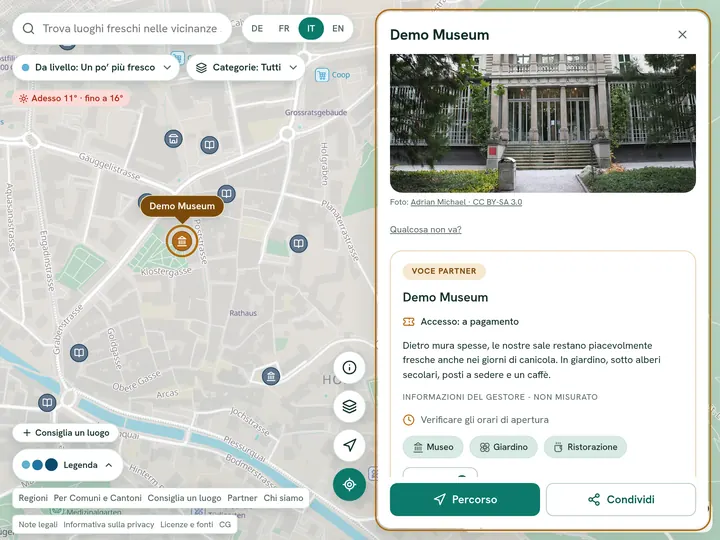Screen dimensions: 720x540
Task: Click the ticket icon beside 'Accesso: a pagamento'
Action: tap(409, 322)
